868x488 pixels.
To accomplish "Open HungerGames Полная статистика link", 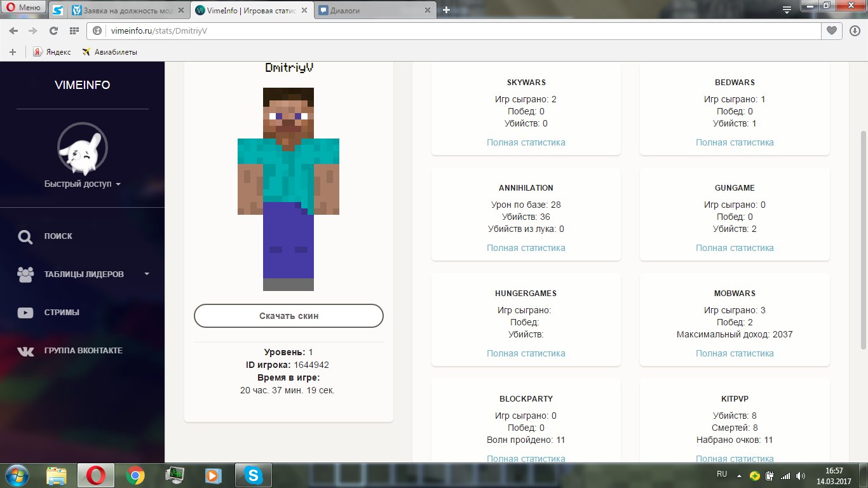I will (x=526, y=353).
